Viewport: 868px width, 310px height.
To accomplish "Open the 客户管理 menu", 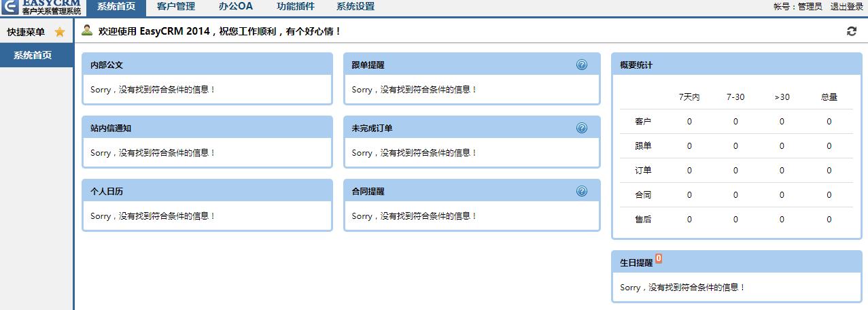I will coord(176,7).
